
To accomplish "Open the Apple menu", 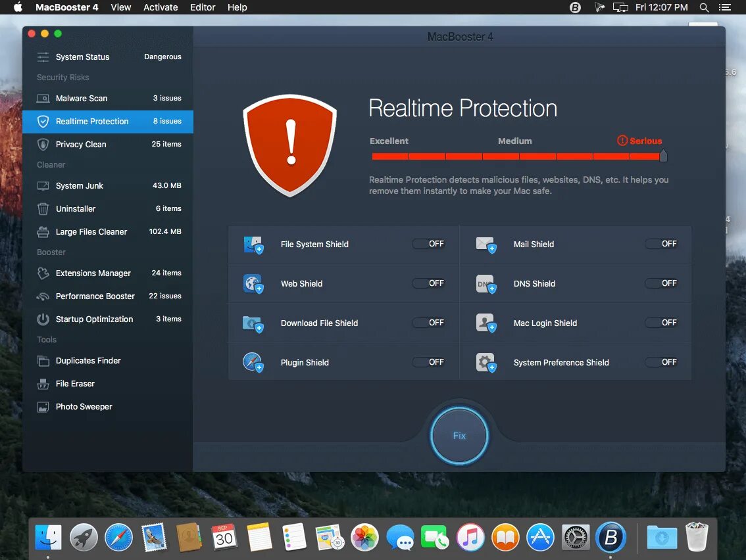I will click(x=18, y=7).
